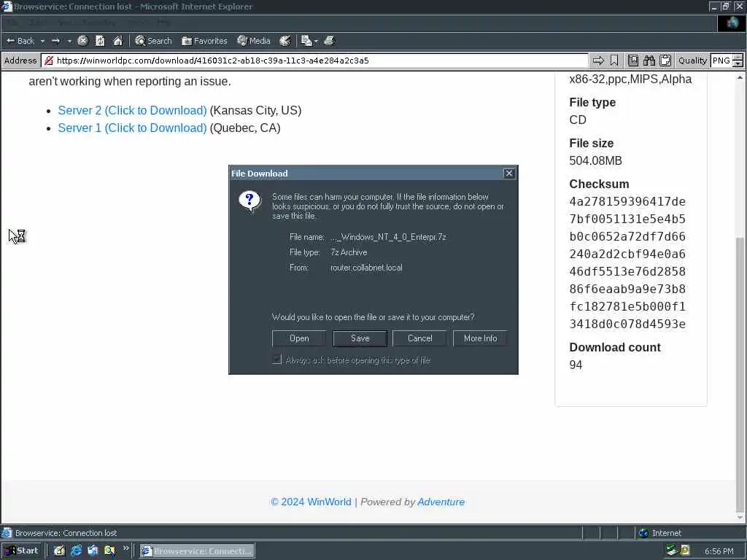Open the Media toolbar button
Screen dimensions: 747x560
pos(254,41)
